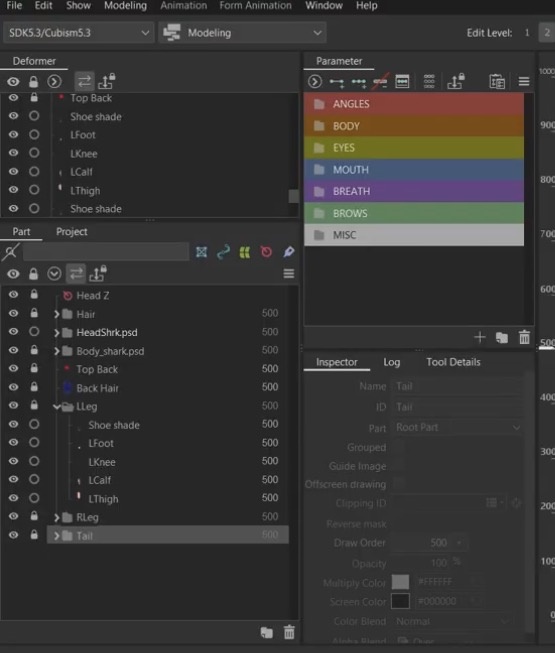555x653 pixels.
Task: Click the teal curved path icon in the Part toolbar
Action: 223,252
